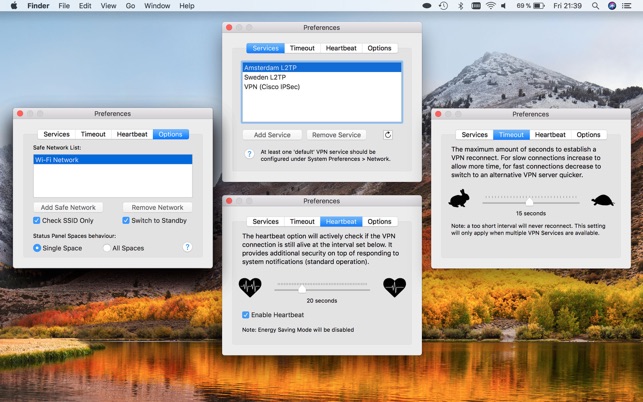The height and width of the screenshot is (402, 643).
Task: Click the heartbeat interval slider handle
Action: coord(302,288)
